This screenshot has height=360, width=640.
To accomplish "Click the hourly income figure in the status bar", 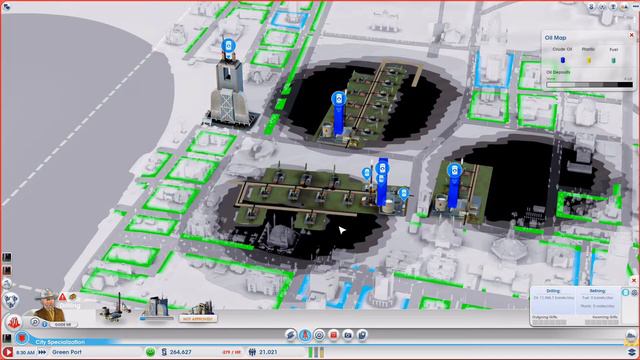I will (231, 352).
